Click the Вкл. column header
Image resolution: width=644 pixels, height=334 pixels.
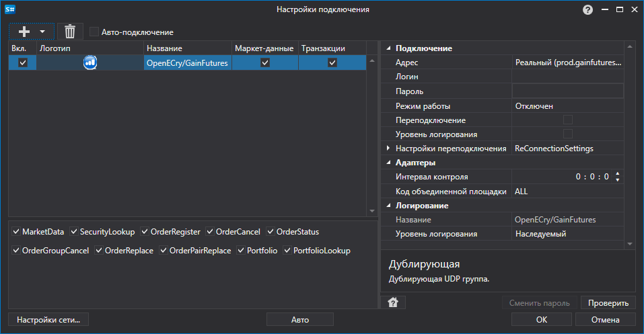click(23, 48)
